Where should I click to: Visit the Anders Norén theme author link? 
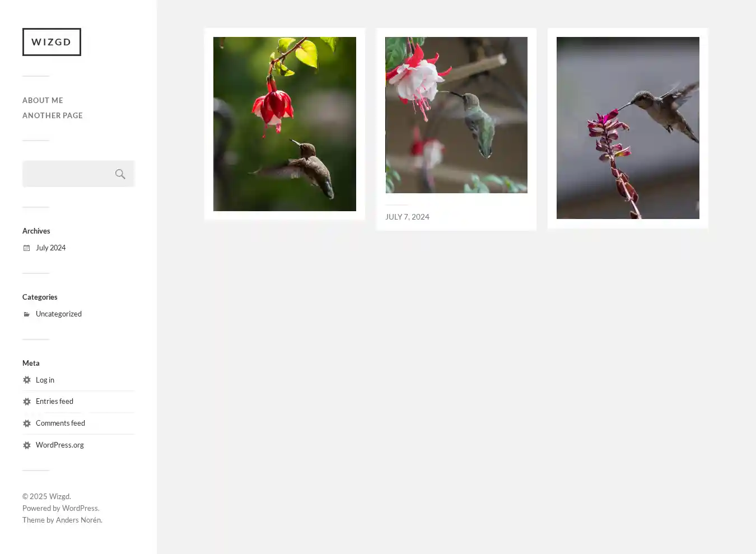coord(78,520)
